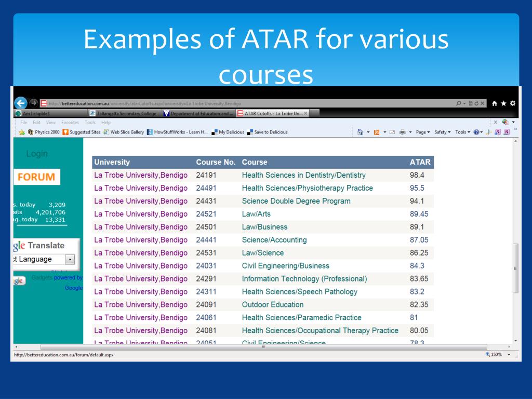Click the browser Forward arrow button
This screenshot has width=532, height=399.
[x=33, y=103]
